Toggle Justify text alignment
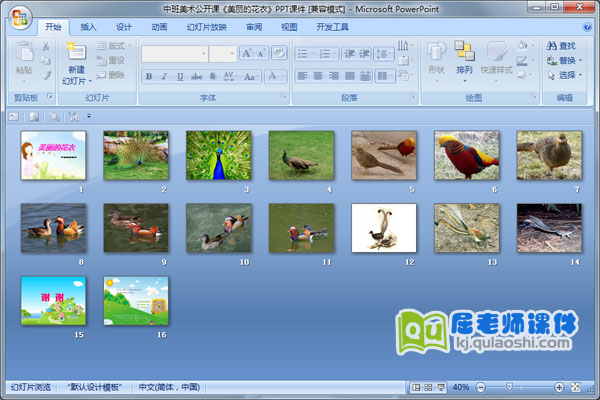The image size is (600, 400). (349, 76)
